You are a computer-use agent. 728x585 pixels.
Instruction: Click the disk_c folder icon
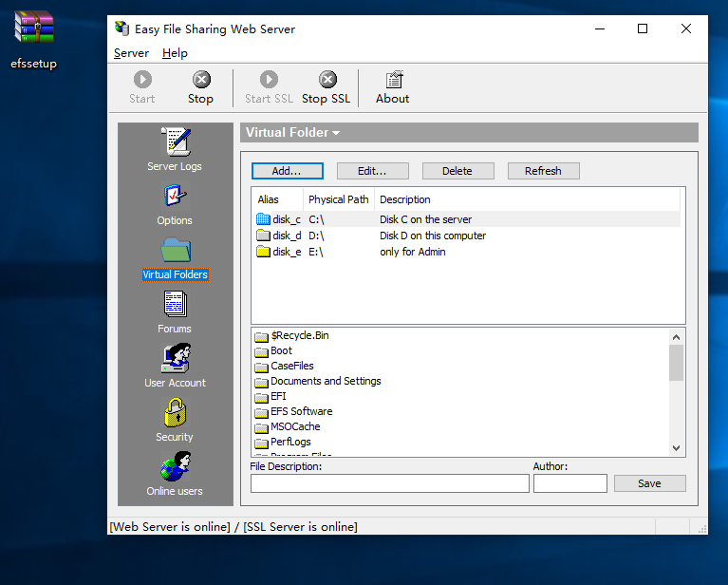pyautogui.click(x=263, y=218)
